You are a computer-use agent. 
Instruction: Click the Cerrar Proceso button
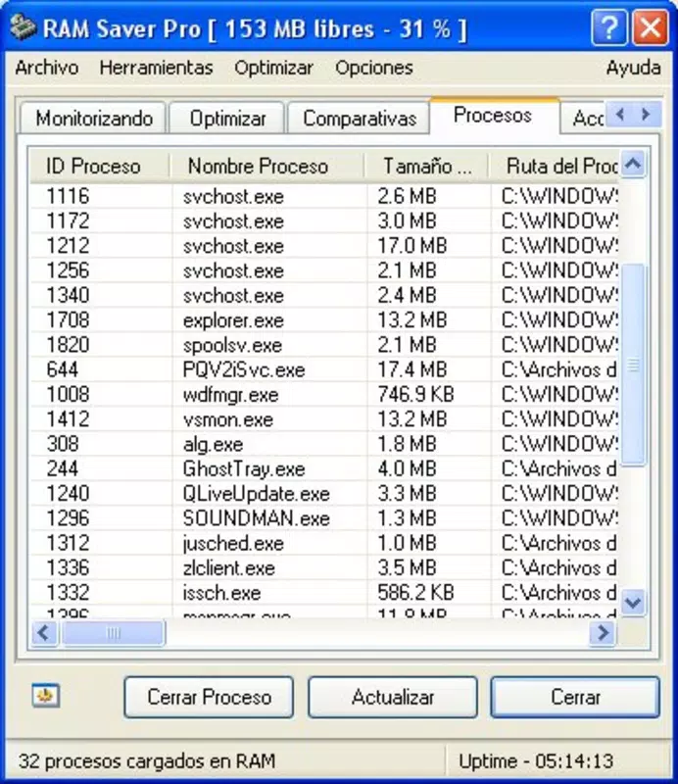point(209,697)
